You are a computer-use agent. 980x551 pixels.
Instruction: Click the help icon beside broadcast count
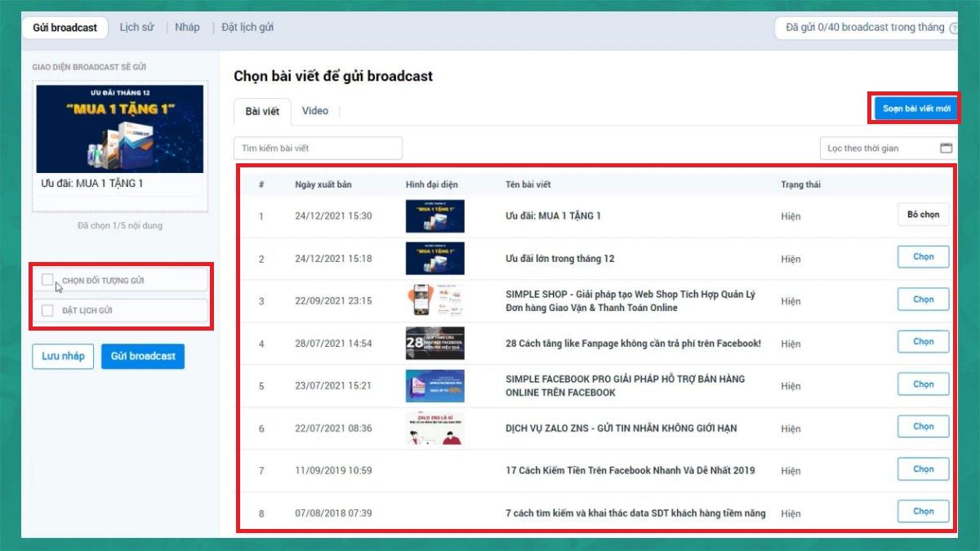tap(953, 28)
